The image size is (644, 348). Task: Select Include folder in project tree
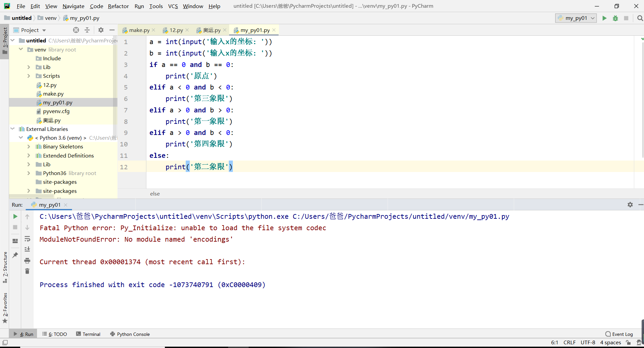click(52, 58)
